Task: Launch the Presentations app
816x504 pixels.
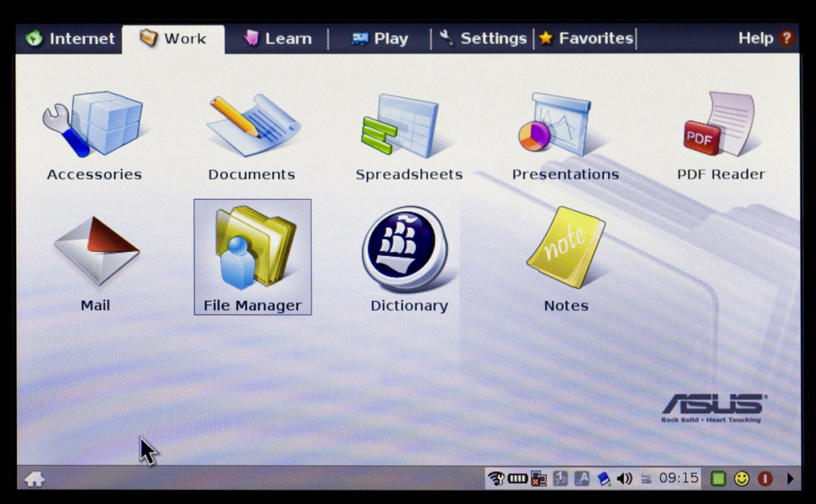Action: [x=565, y=136]
